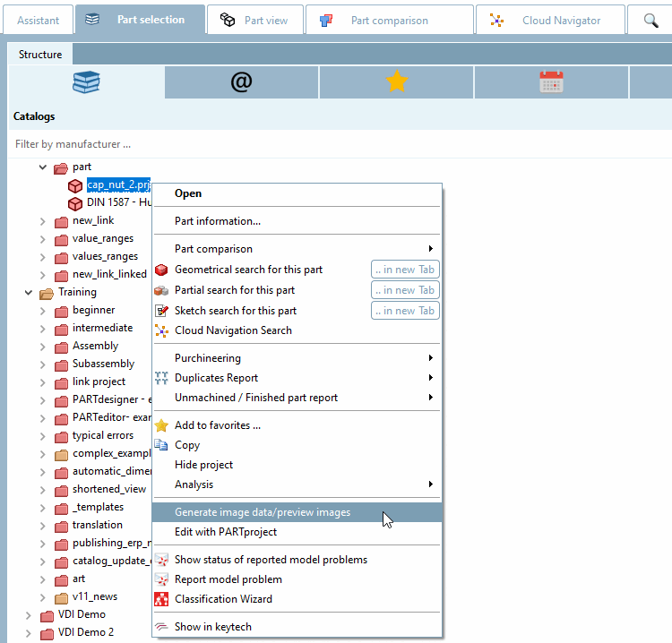Open the Part comparison submenu arrow
This screenshot has height=643, width=672.
click(431, 249)
